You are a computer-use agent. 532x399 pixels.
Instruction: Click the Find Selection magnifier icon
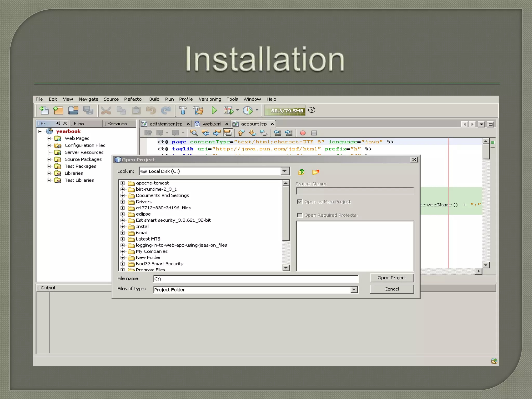(x=194, y=133)
